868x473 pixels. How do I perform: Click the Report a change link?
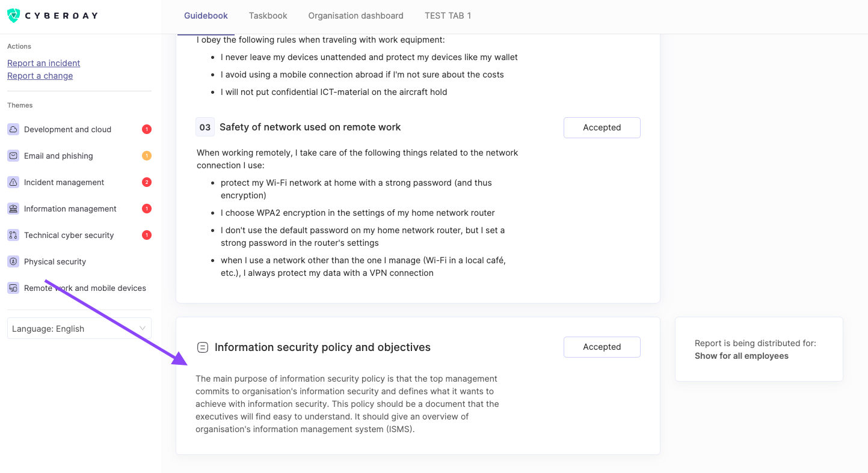tap(40, 76)
